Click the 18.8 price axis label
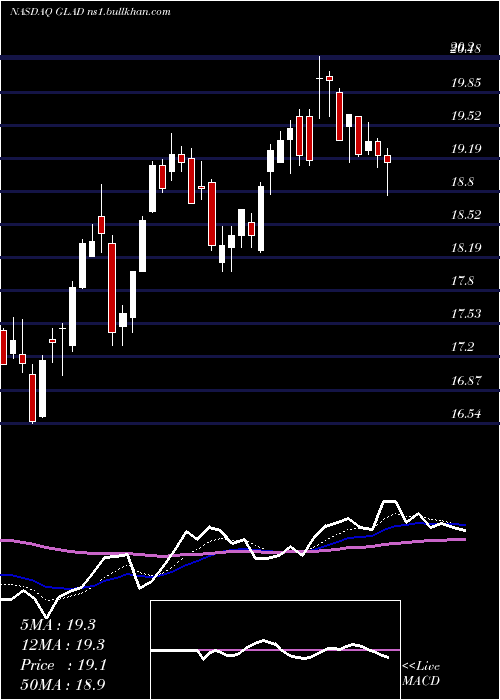The image size is (500, 700). click(463, 182)
